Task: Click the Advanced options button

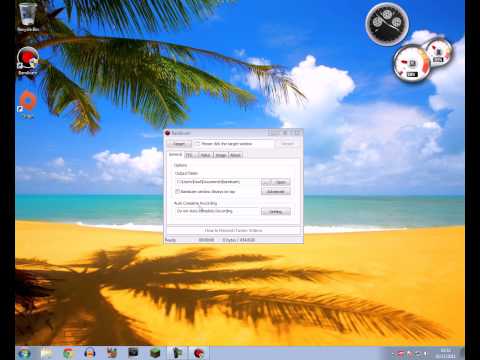Action: point(276,192)
